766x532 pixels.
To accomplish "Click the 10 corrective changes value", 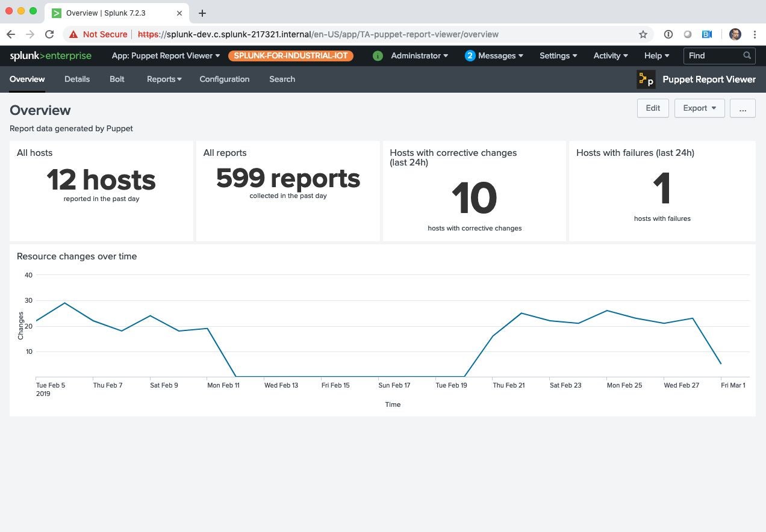I will coord(474,199).
